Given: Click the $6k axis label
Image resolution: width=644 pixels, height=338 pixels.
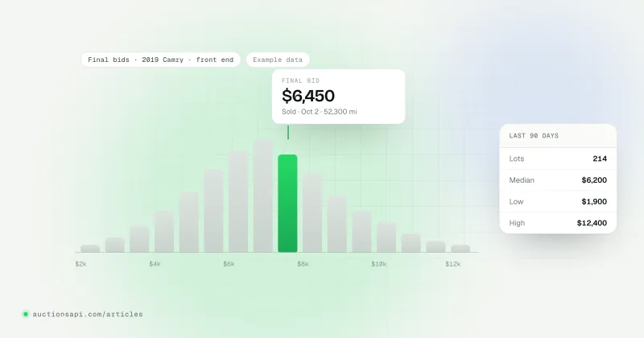Looking at the screenshot, I should pyautogui.click(x=229, y=264).
